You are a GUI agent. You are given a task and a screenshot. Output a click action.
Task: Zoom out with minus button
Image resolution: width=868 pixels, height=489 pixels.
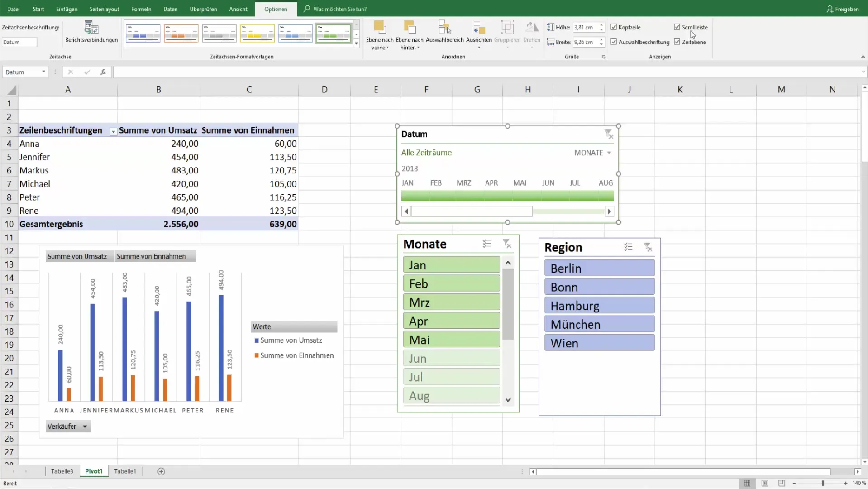tap(794, 484)
